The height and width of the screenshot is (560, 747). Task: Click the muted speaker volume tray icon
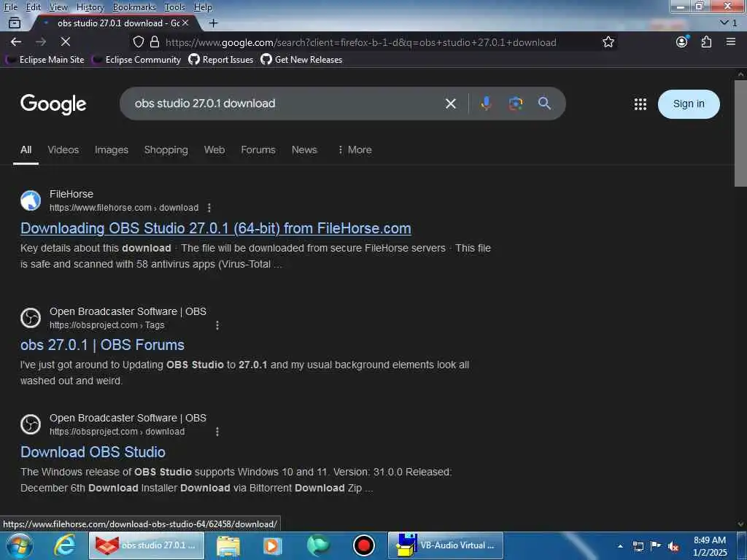(x=673, y=546)
